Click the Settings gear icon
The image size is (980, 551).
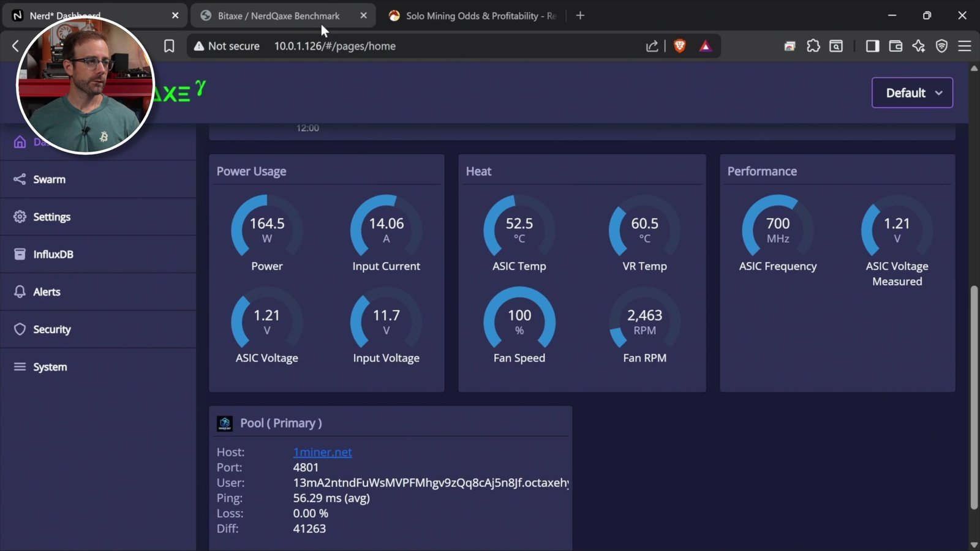coord(20,217)
